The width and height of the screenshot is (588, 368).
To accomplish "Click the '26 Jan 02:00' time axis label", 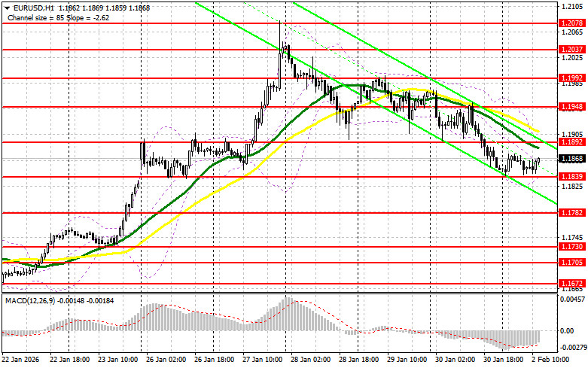I will click(166, 360).
